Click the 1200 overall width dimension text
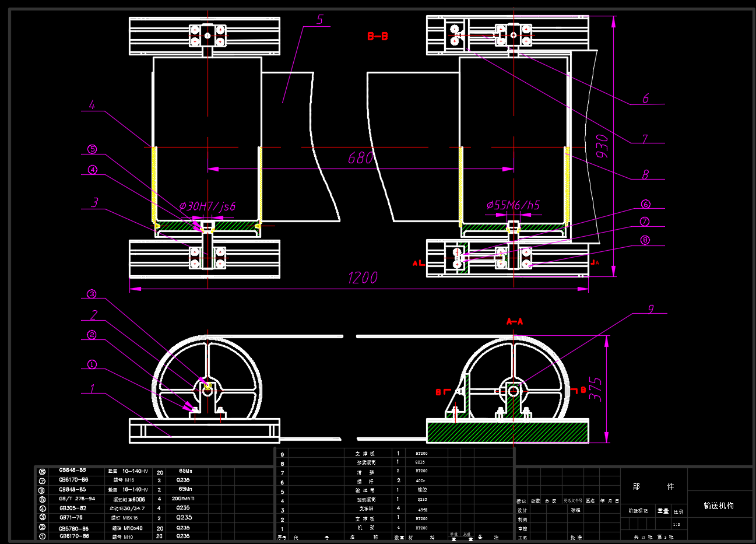The width and height of the screenshot is (756, 544). [x=362, y=278]
